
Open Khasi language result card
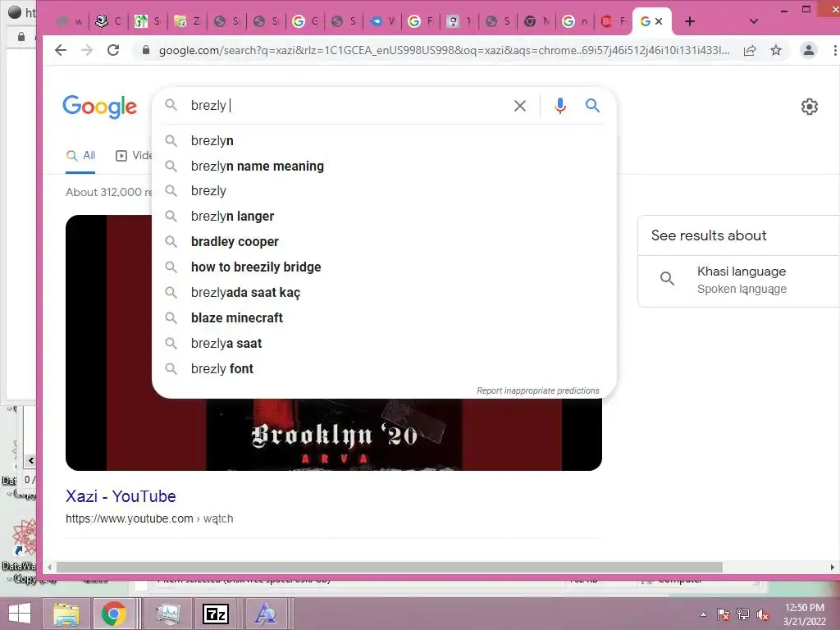click(x=739, y=281)
